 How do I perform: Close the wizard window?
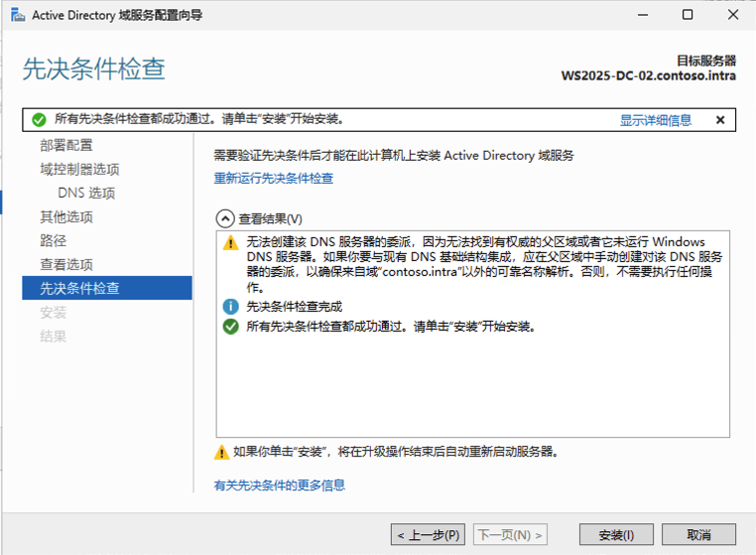(733, 15)
